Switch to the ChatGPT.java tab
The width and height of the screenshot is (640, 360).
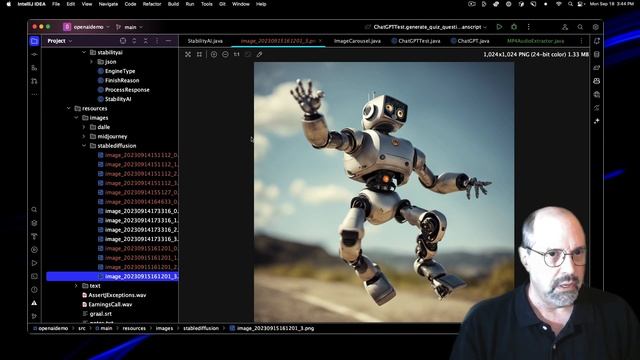(470, 41)
